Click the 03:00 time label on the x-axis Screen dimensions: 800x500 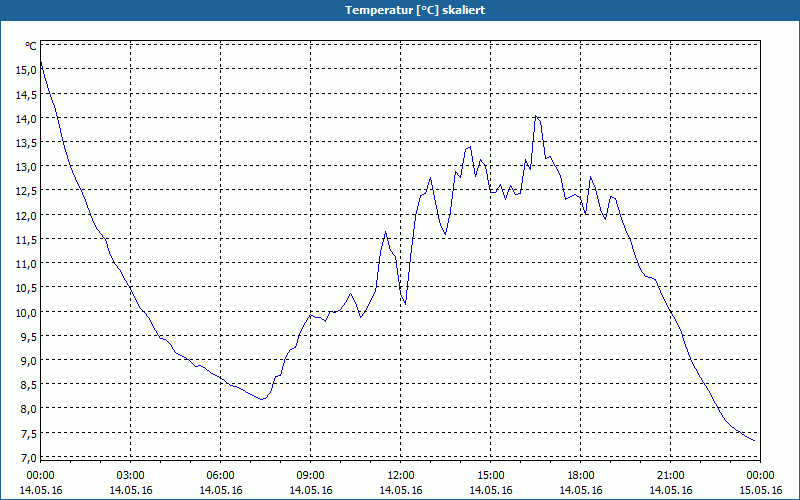coord(131,476)
